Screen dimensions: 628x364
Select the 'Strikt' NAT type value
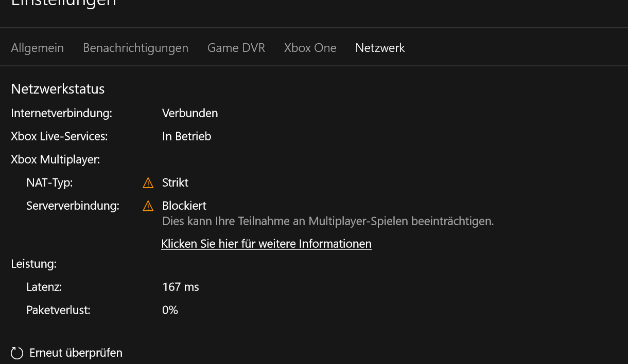pos(176,183)
